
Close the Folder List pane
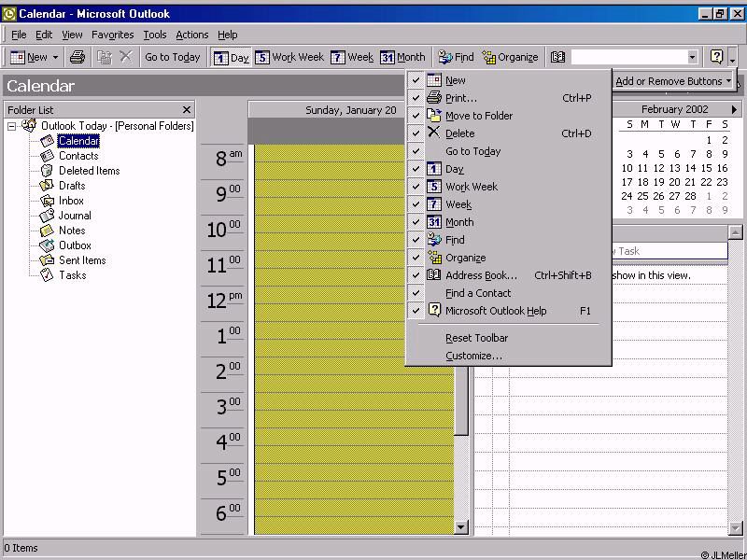point(187,109)
